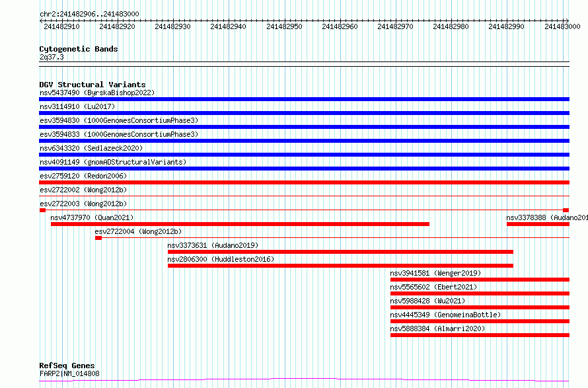
Task: Click the chr2:241482906..241483000 region label
Action: 89,14
